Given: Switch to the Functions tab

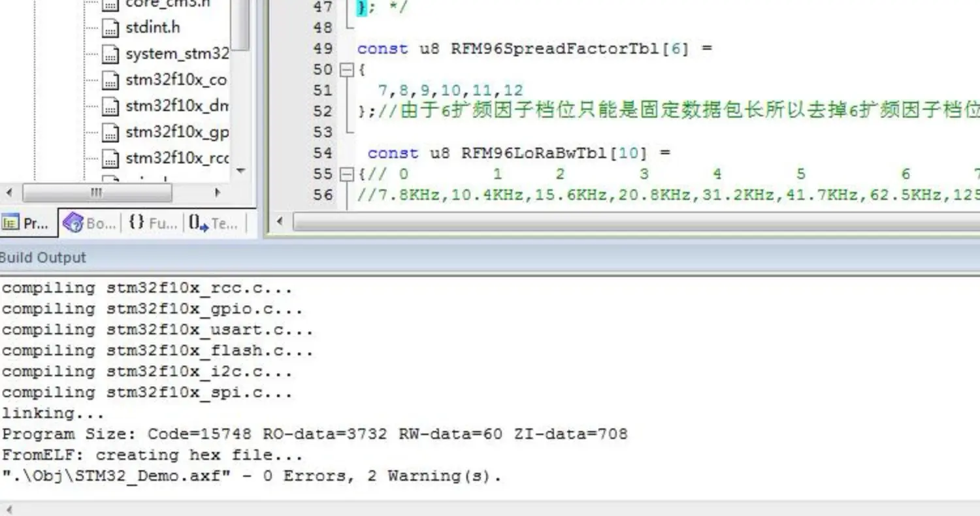Looking at the screenshot, I should pos(153,223).
